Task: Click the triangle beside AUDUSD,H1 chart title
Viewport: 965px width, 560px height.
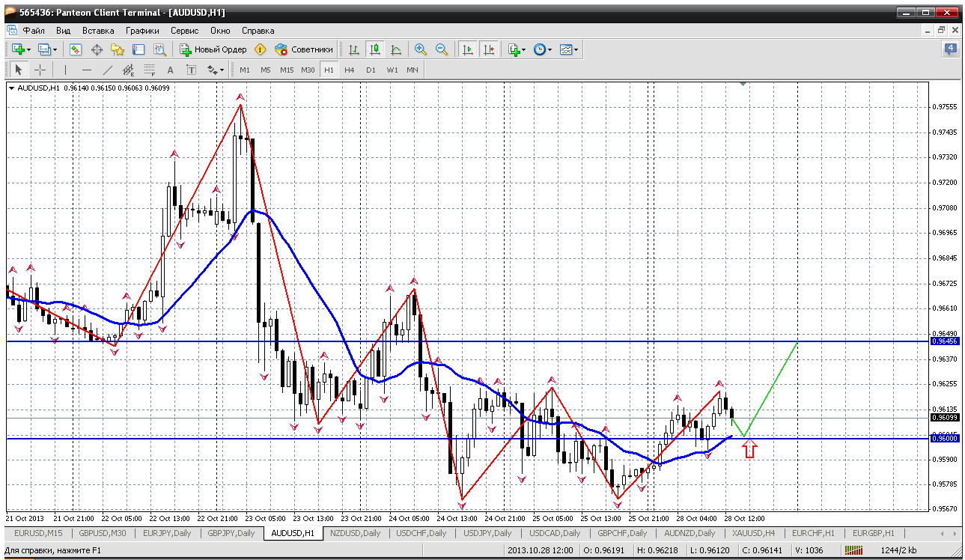Action: [x=12, y=88]
